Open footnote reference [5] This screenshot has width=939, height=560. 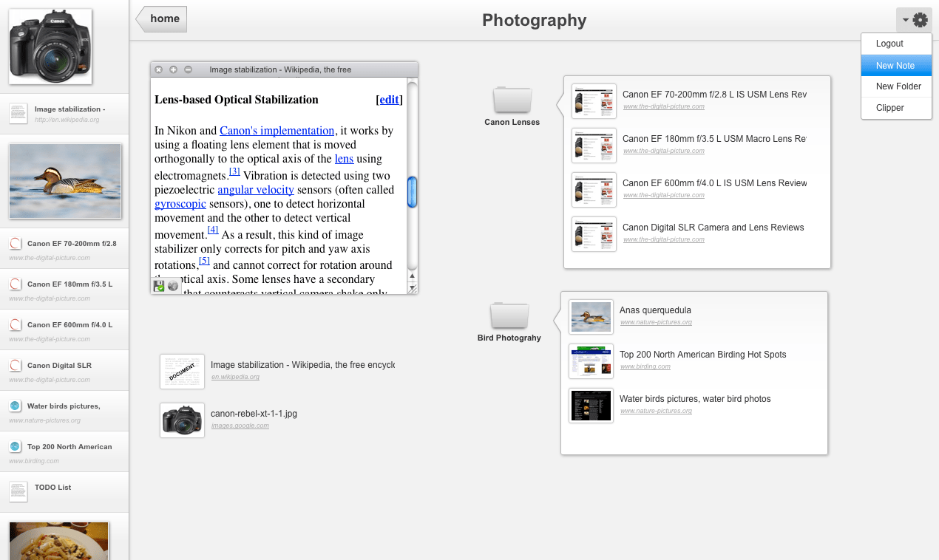point(205,261)
